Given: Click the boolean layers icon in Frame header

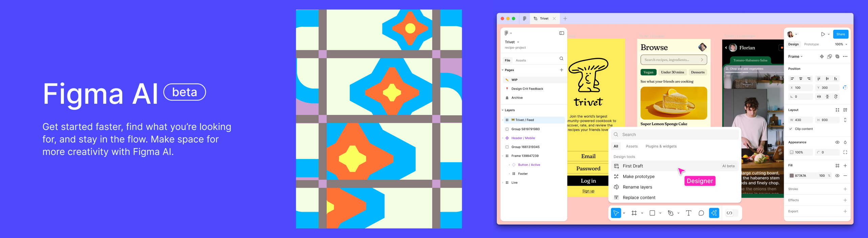Looking at the screenshot, I should (837, 56).
